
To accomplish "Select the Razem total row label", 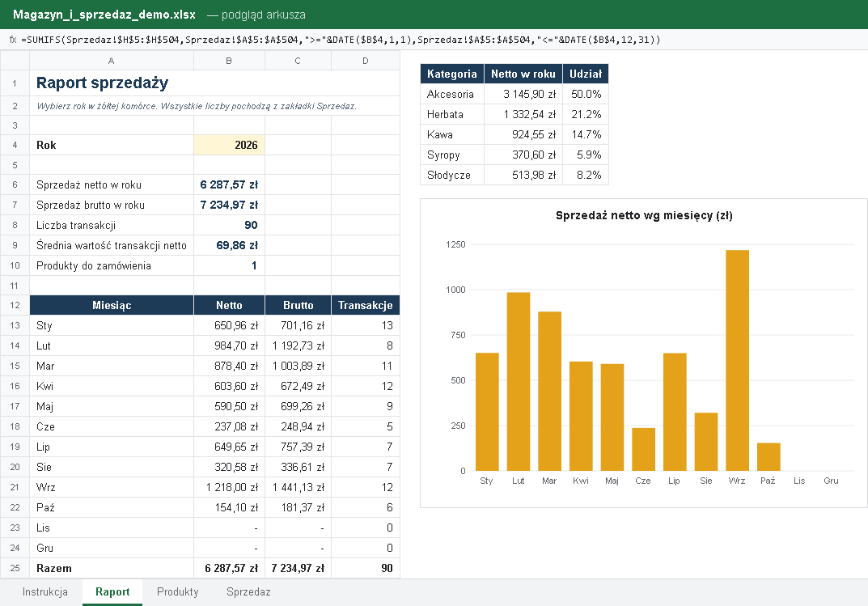I will point(53,568).
